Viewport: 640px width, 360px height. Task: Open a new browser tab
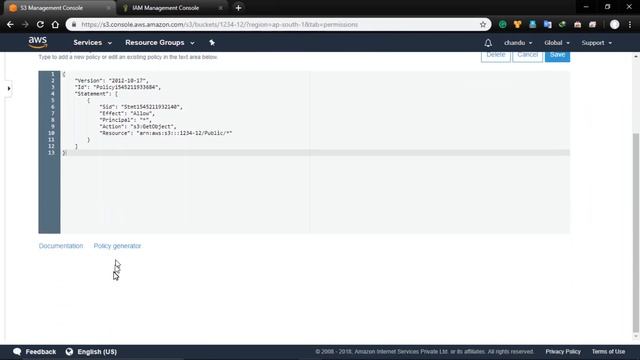click(238, 8)
